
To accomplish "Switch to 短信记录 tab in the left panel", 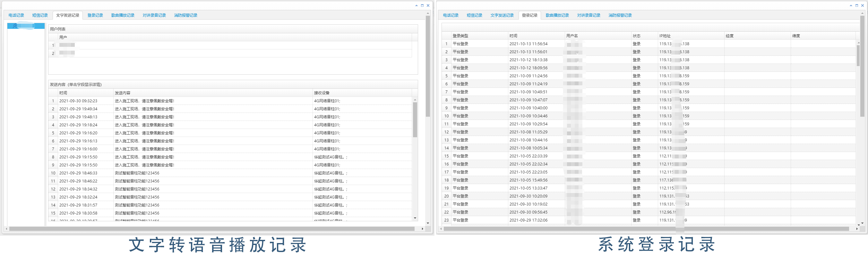I will [40, 15].
